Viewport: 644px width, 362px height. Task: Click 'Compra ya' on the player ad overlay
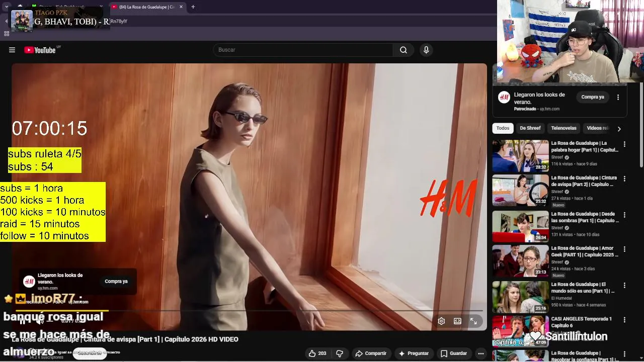(x=116, y=282)
